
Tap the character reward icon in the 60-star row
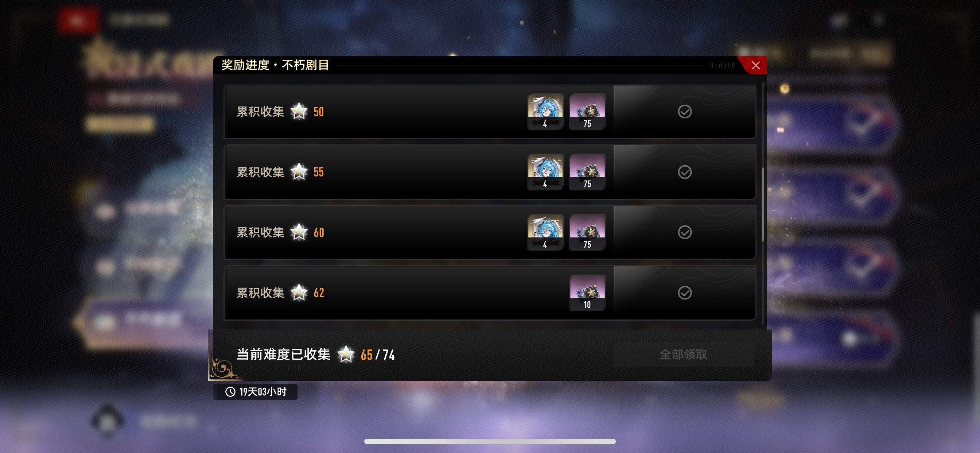coord(545,232)
